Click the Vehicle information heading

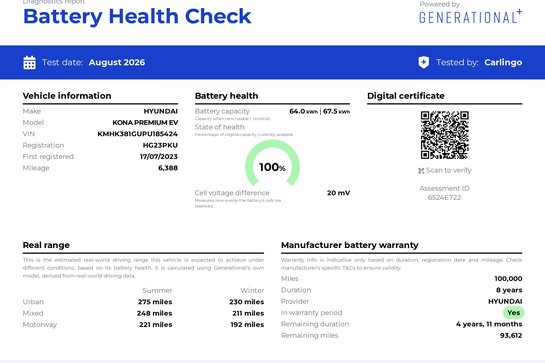click(67, 96)
